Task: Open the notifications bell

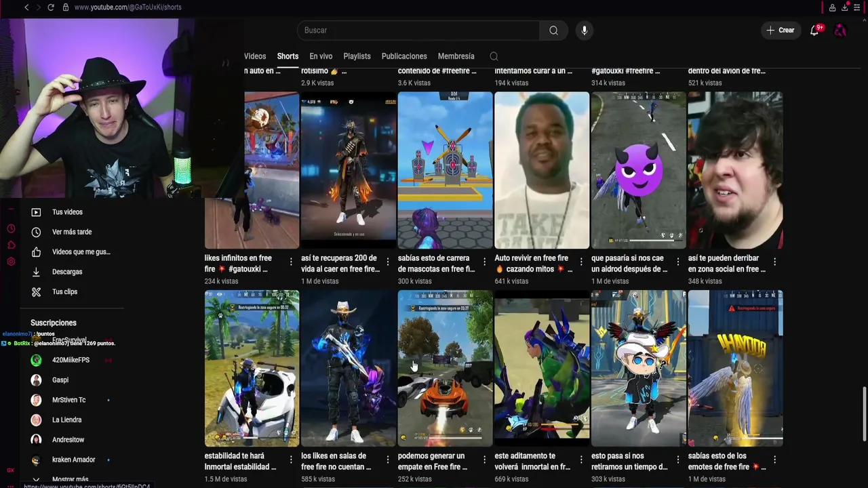Action: 814,30
